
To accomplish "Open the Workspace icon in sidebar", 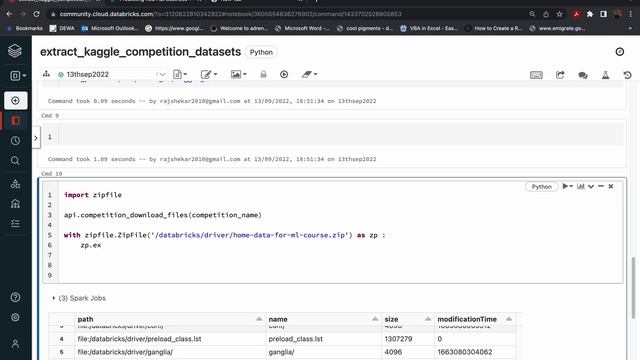I will pos(16,121).
